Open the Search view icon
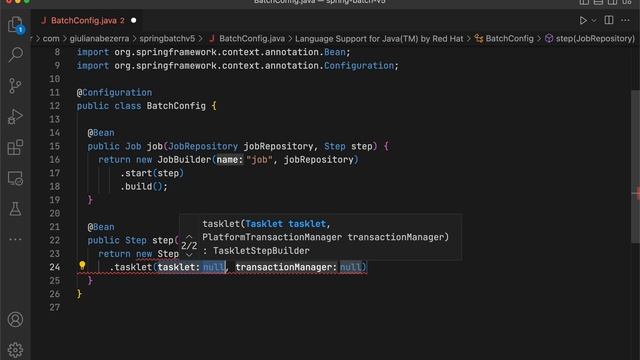Screen dimensions: 640x360 pos(16,54)
